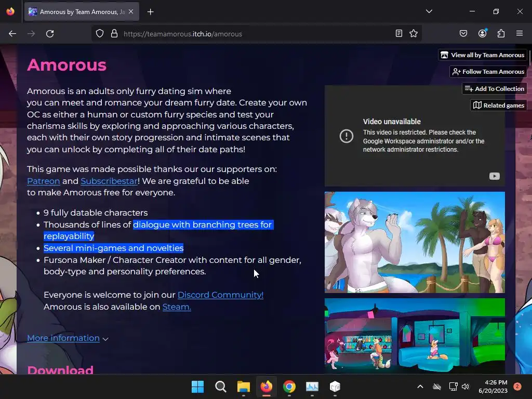
Task: Open a new browser tab
Action: [151, 12]
